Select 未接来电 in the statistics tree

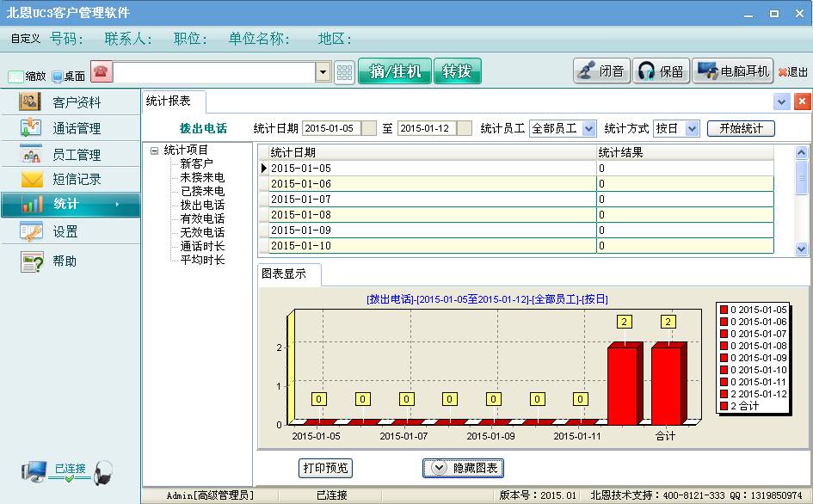pos(202,177)
